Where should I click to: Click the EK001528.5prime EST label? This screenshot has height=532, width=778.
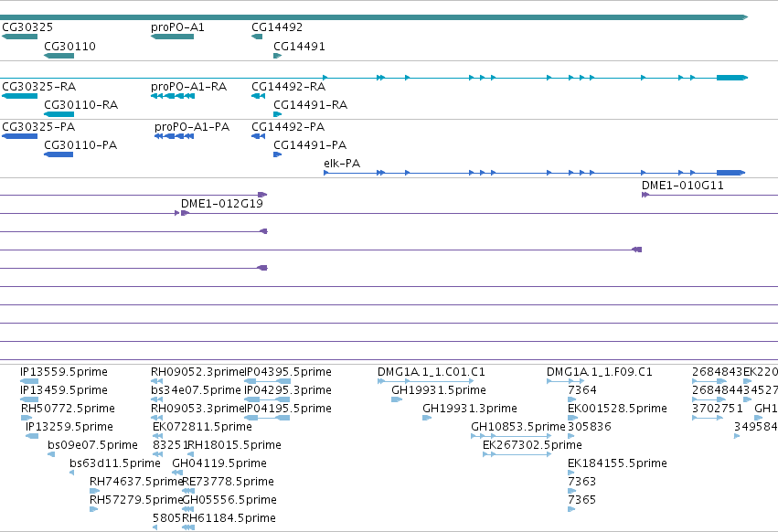[617, 409]
